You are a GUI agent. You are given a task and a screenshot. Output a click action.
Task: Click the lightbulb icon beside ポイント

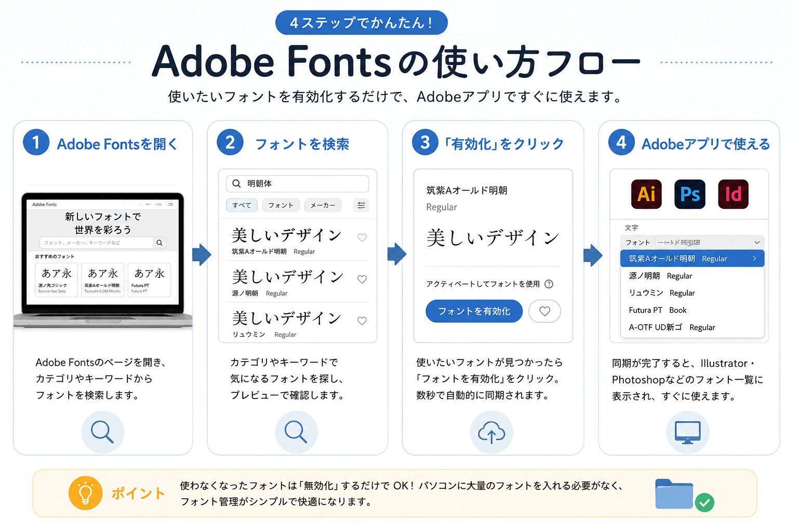(x=85, y=493)
